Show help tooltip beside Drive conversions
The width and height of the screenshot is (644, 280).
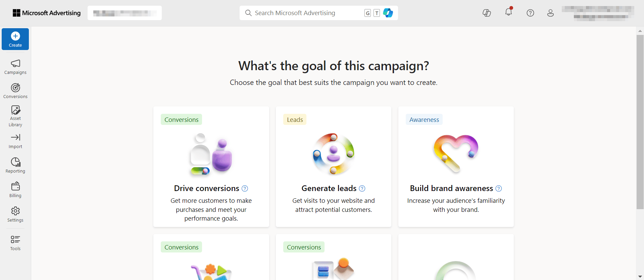[x=245, y=188]
